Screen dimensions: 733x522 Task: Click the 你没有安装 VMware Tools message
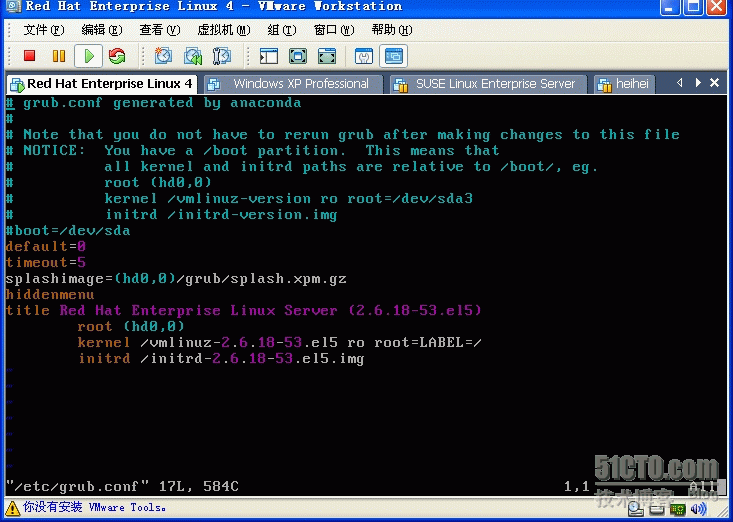(94, 507)
